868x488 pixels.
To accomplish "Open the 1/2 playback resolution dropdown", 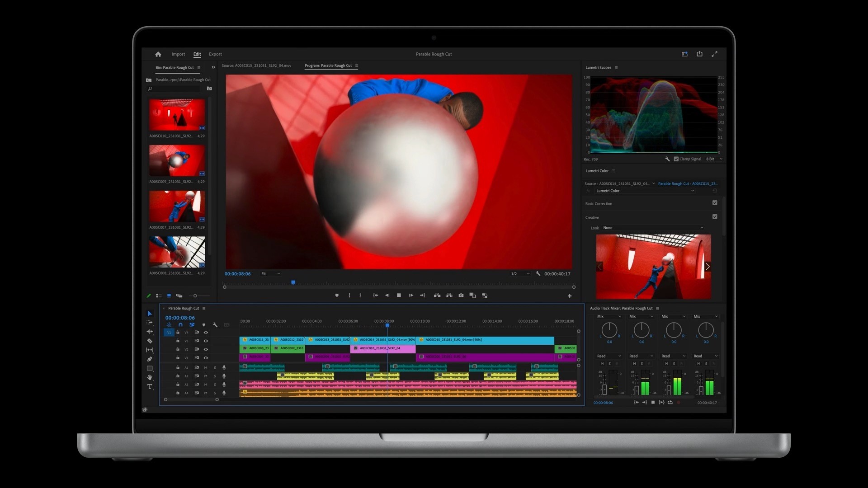I will [520, 274].
